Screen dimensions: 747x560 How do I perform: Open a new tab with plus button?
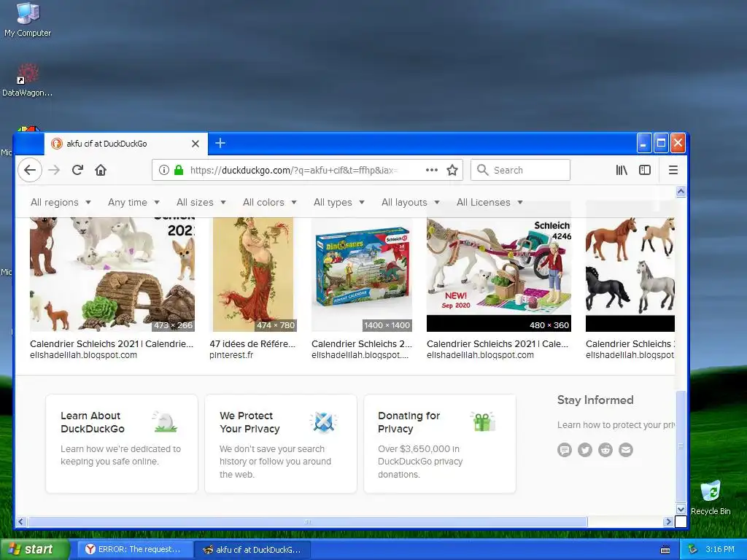(220, 143)
